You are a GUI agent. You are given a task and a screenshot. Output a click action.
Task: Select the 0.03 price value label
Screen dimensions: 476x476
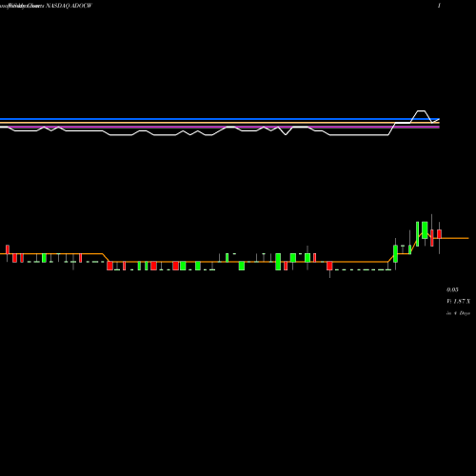[452, 289]
